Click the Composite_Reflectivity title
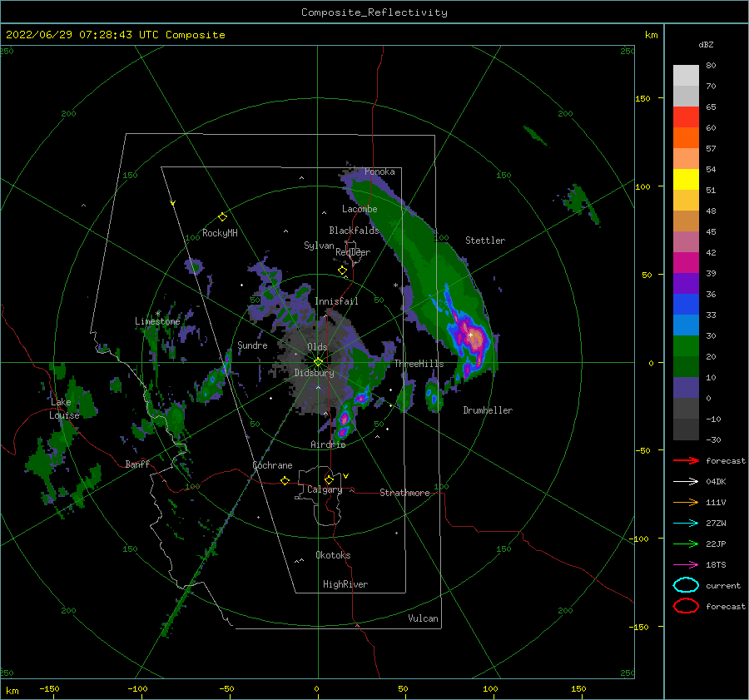Image resolution: width=749 pixels, height=700 pixels. point(374,12)
